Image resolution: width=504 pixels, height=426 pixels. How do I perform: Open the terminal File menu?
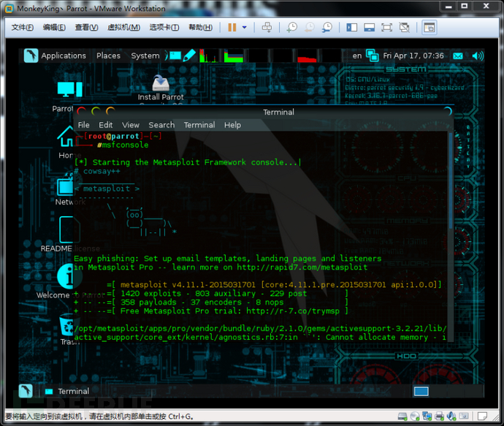pyautogui.click(x=83, y=125)
